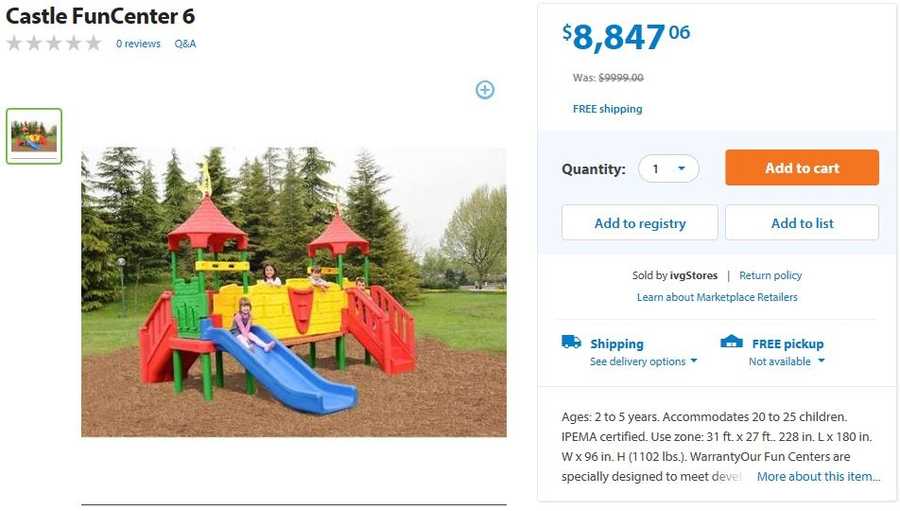Viewport: 900px width, 511px height.
Task: Click the Add to cart button
Action: (x=802, y=168)
